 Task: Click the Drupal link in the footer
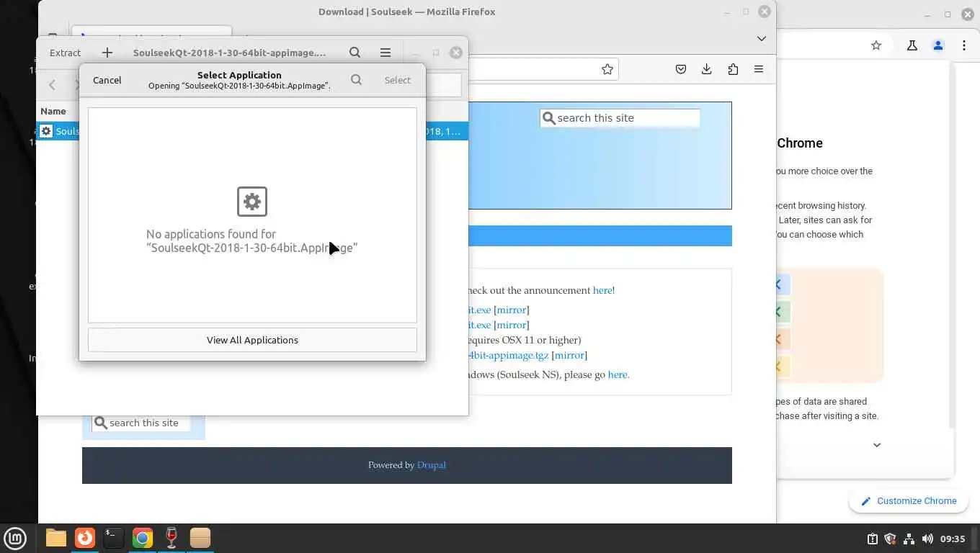pos(432,465)
